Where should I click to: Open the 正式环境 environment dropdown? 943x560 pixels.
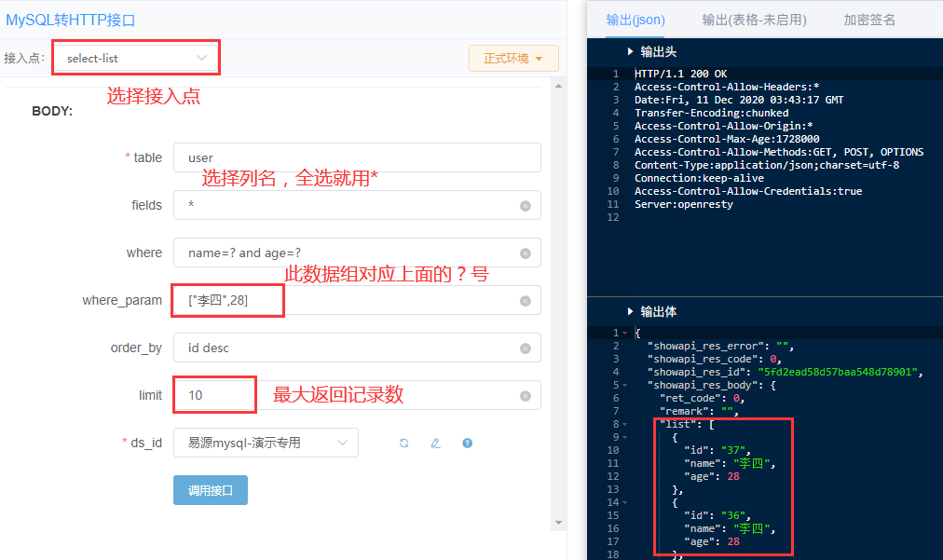(x=513, y=59)
